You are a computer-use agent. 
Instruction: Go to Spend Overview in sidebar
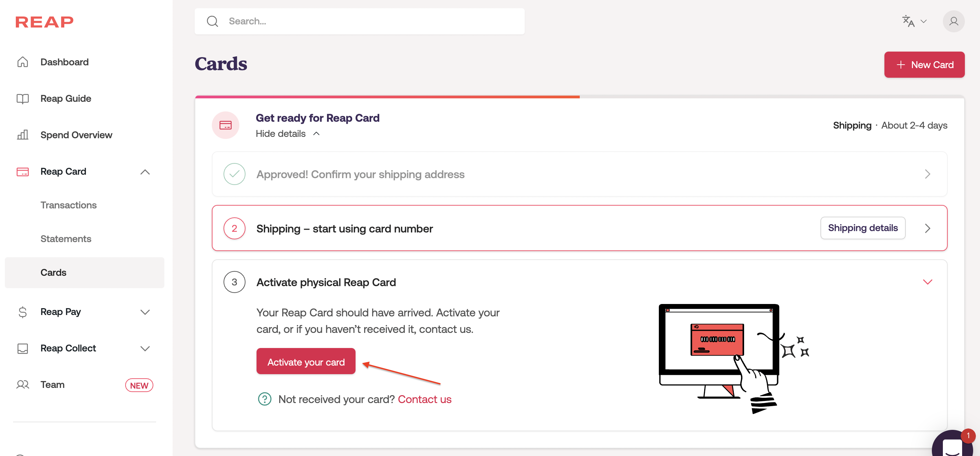[76, 135]
